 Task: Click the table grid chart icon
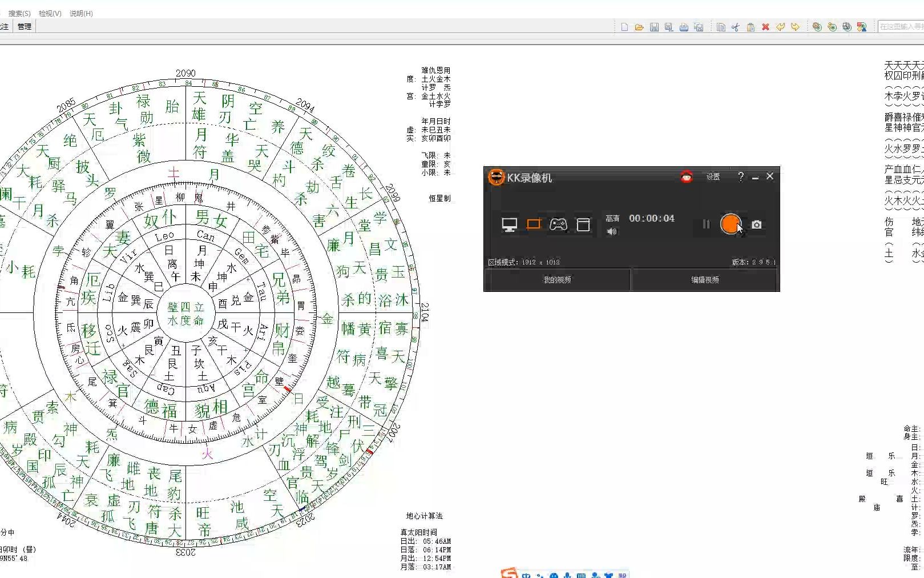(847, 27)
